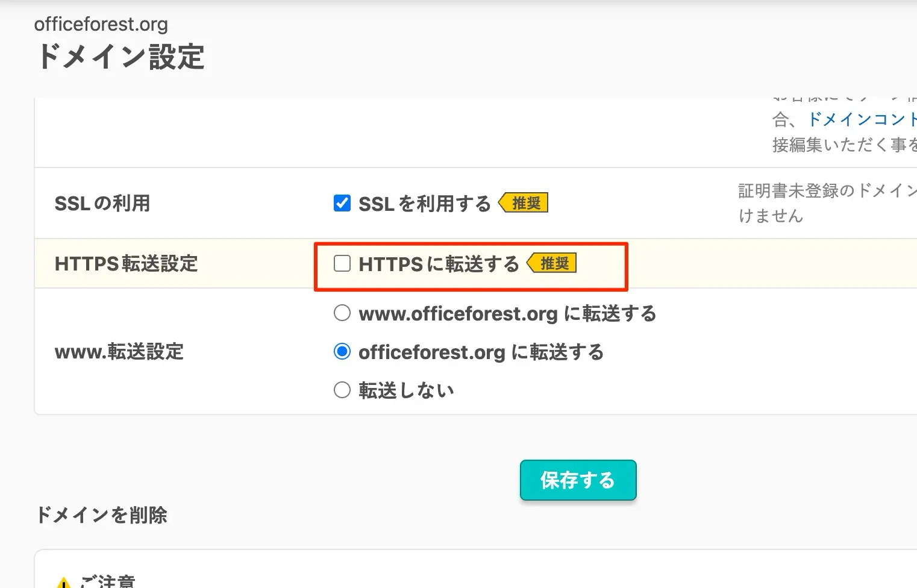Click the HTTPSに転送する label text
The image size is (917, 588).
coord(438,264)
